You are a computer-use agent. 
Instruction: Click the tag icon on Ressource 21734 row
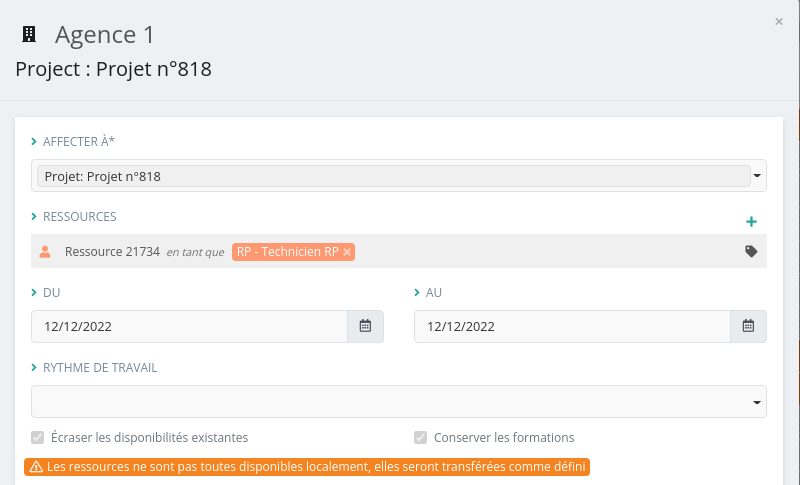(x=751, y=251)
